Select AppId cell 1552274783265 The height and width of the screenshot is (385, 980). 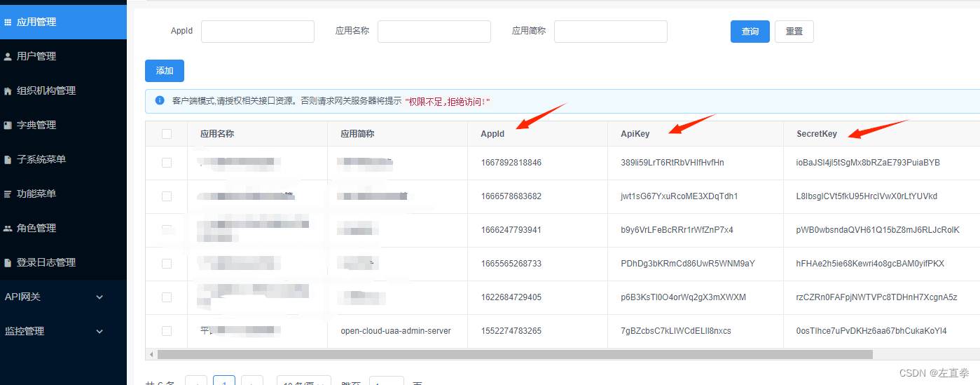511,331
